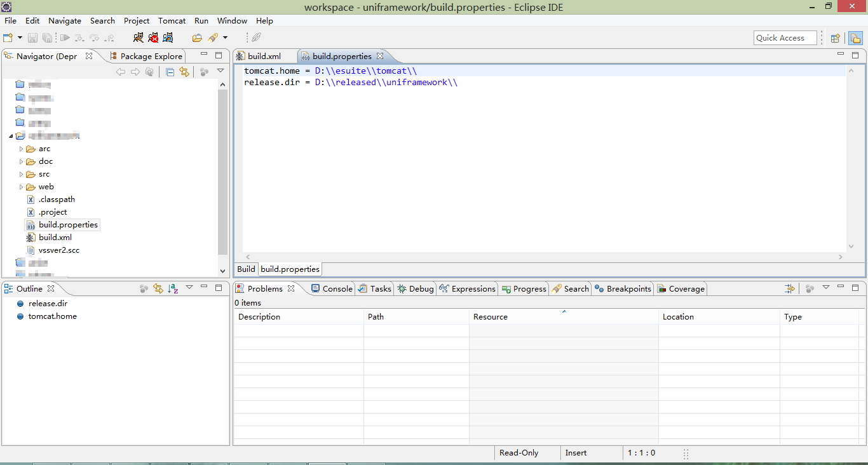Screen dimensions: 868x465
Task: Select the vssver2.scc file
Action: (59, 250)
